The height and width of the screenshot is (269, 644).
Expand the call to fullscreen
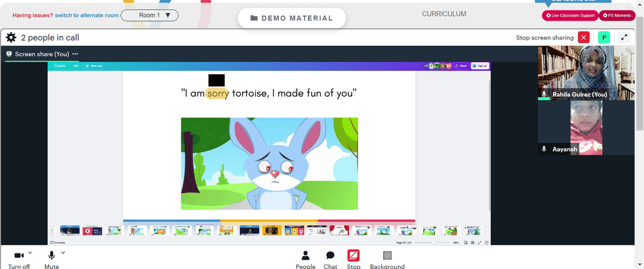point(624,37)
